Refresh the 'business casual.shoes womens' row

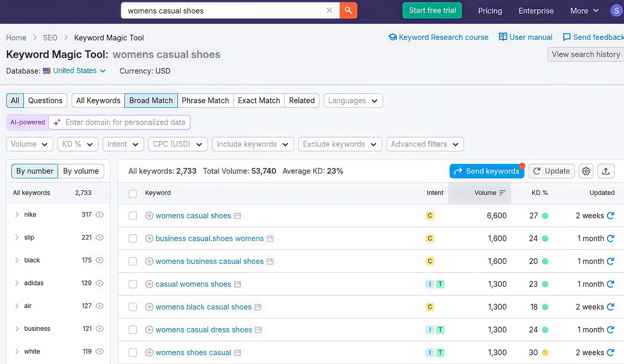611,239
